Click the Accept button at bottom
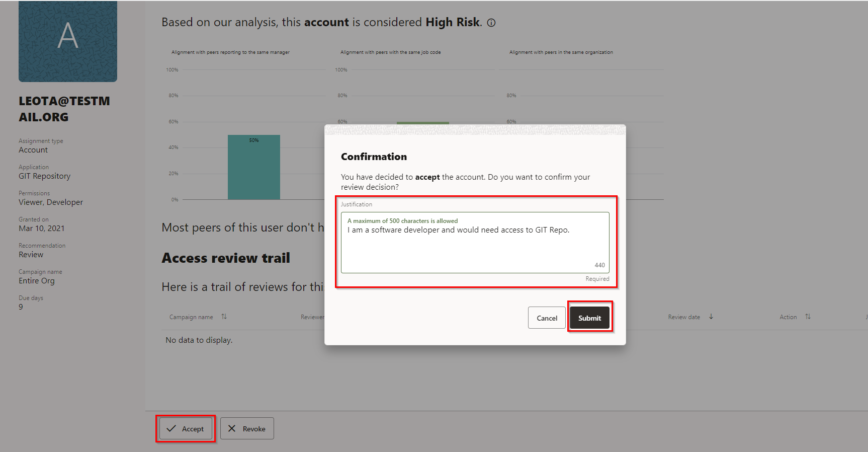868x452 pixels. coord(186,428)
